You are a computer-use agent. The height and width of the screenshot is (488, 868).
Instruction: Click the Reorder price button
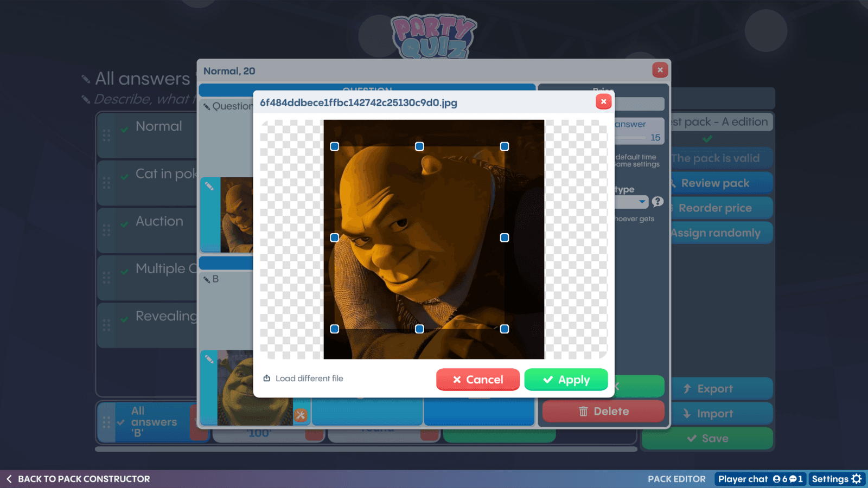(x=721, y=208)
